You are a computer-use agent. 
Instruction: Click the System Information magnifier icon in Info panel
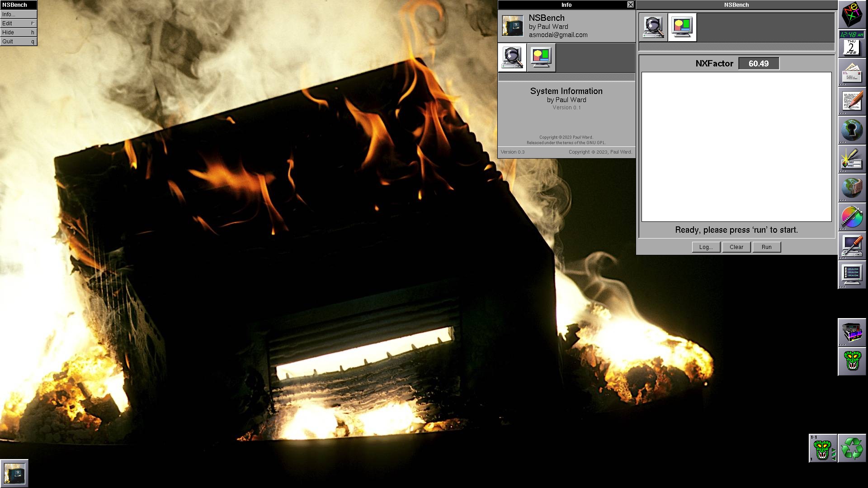pos(512,57)
